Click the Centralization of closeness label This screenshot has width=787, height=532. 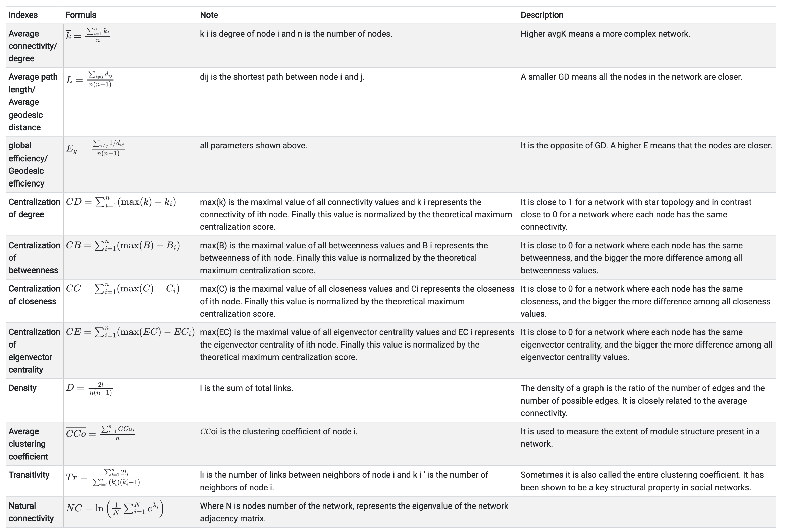[34, 295]
